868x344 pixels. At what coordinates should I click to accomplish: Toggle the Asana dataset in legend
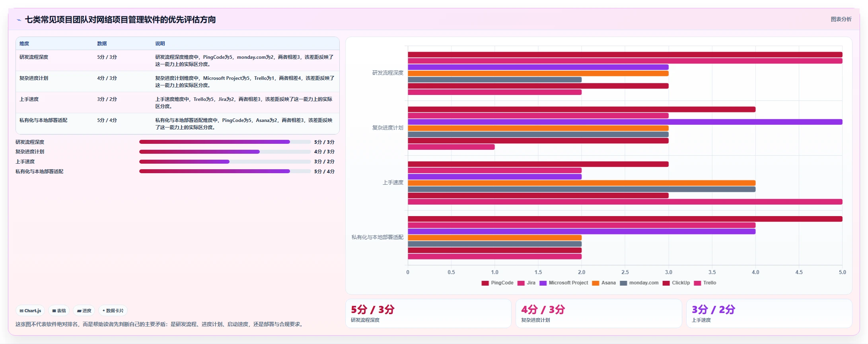pos(604,283)
